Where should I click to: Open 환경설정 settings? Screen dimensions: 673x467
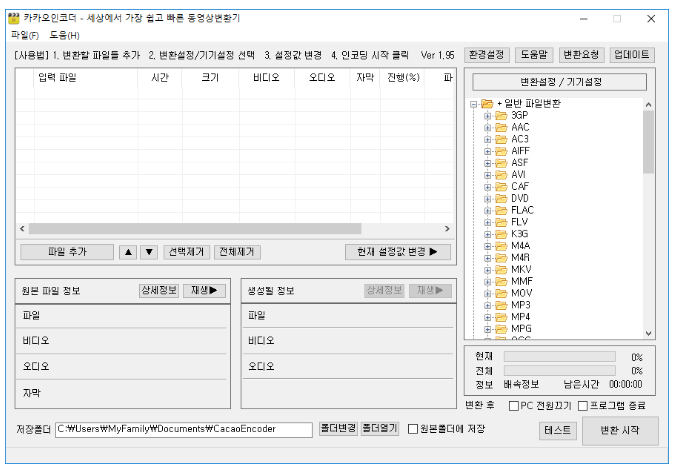[486, 55]
